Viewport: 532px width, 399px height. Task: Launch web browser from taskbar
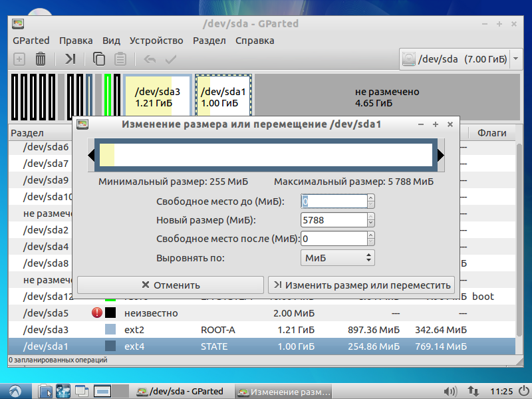(63, 391)
